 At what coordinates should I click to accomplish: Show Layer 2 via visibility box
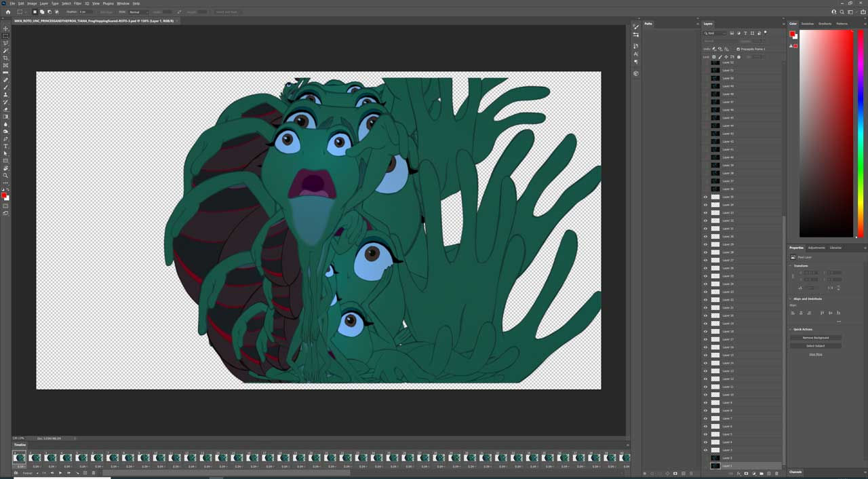coord(705,458)
